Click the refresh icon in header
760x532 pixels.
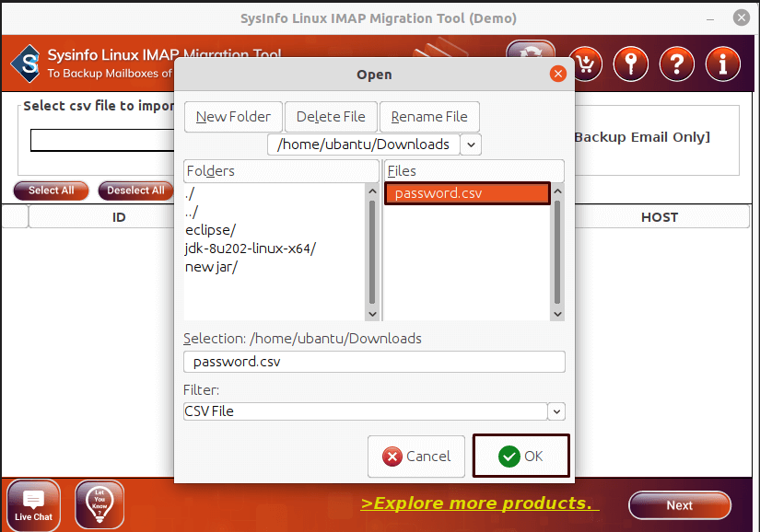(531, 50)
